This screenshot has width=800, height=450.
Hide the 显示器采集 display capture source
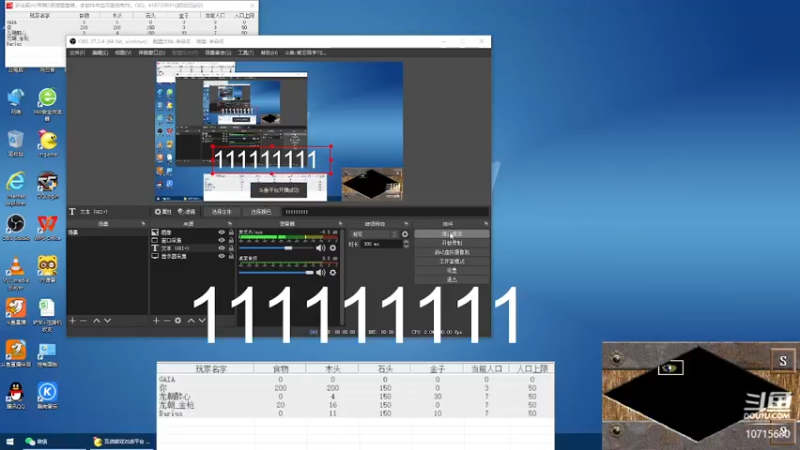(x=221, y=256)
